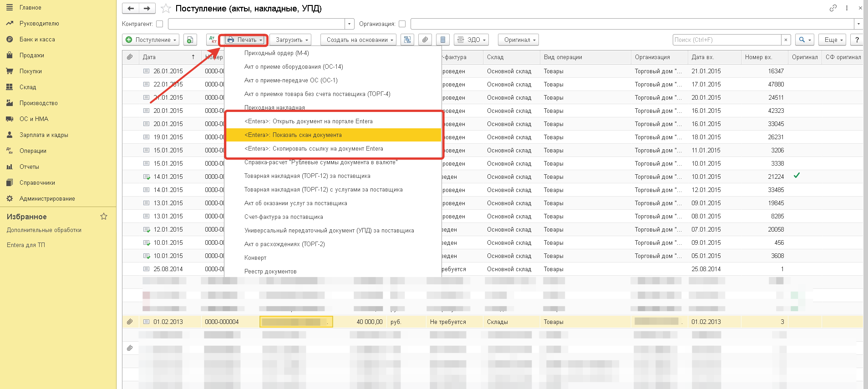The image size is (868, 389).
Task: Click amount cell 40 000,00
Action: 369,322
